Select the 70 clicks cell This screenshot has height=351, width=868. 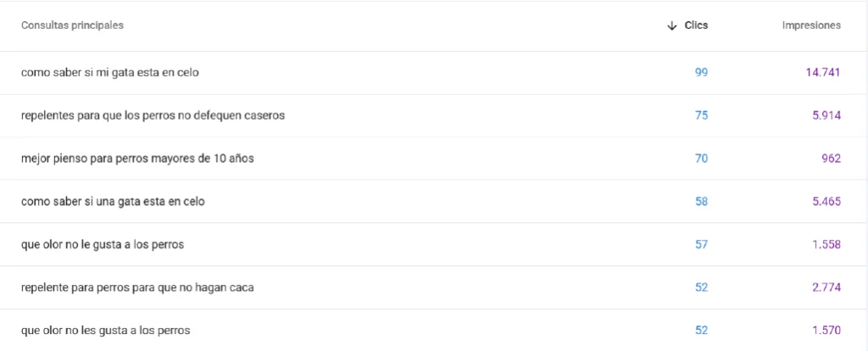tap(701, 159)
